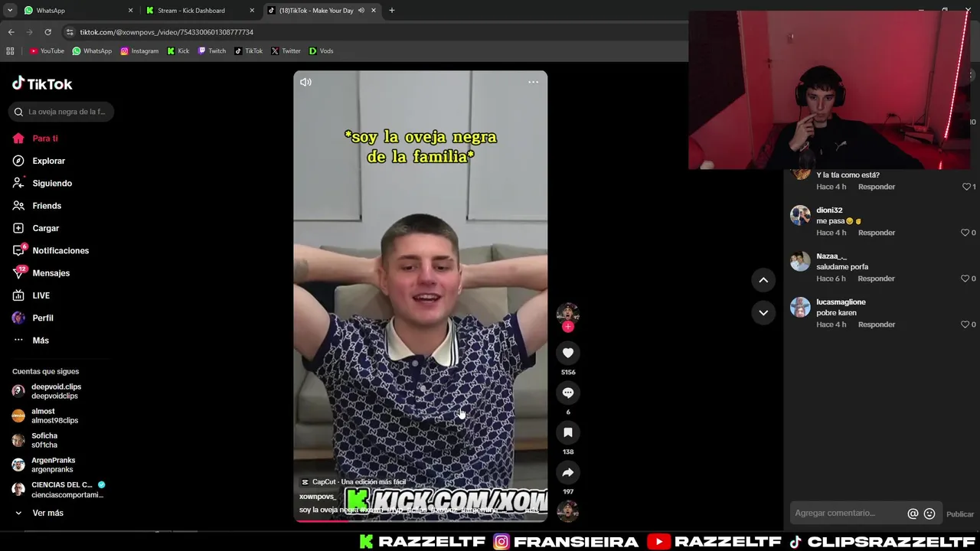Like the 'Y la tía como está?' comment
The image size is (980, 551).
pyautogui.click(x=966, y=187)
